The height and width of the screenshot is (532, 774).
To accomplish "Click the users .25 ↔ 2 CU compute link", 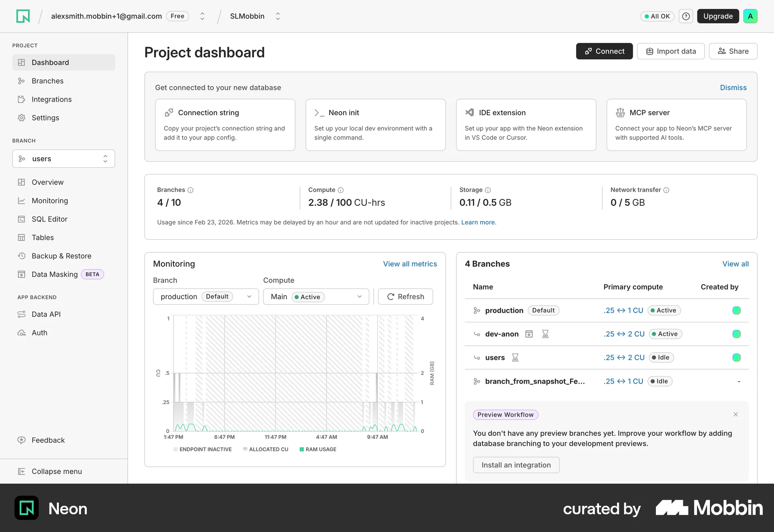I will tap(624, 357).
